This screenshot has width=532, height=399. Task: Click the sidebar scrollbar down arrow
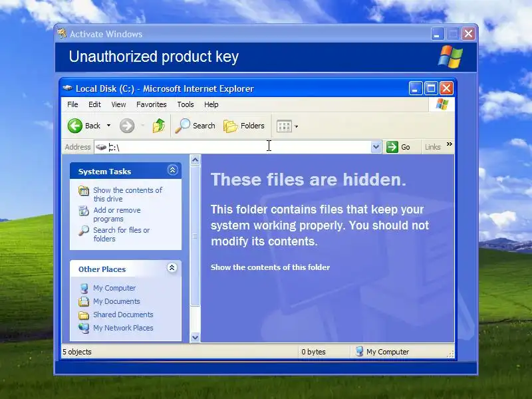(x=195, y=337)
